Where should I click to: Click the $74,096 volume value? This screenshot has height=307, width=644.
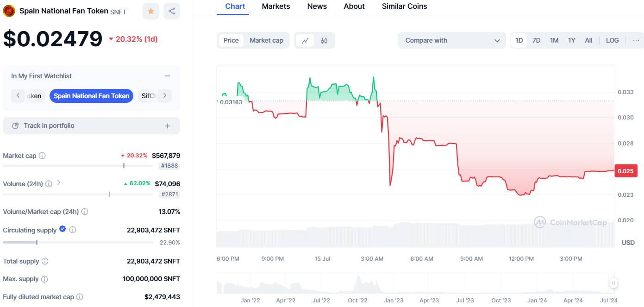168,184
